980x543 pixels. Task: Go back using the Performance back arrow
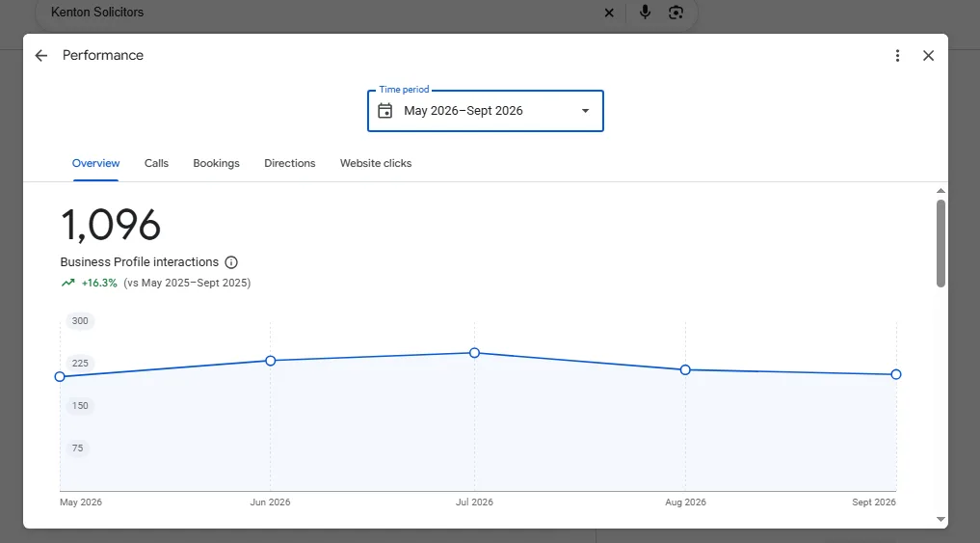pyautogui.click(x=41, y=56)
